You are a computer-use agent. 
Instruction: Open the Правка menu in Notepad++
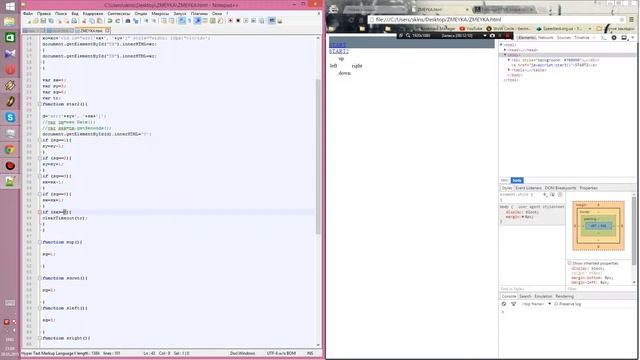pos(44,13)
